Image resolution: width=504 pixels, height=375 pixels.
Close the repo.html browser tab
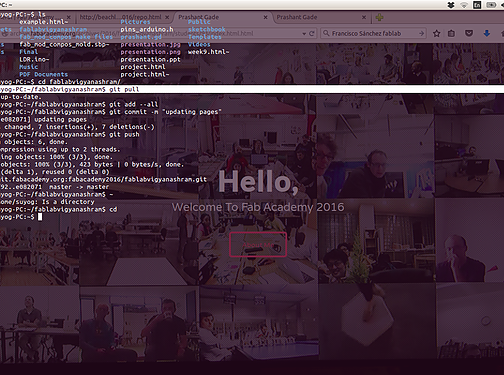pos(167,17)
